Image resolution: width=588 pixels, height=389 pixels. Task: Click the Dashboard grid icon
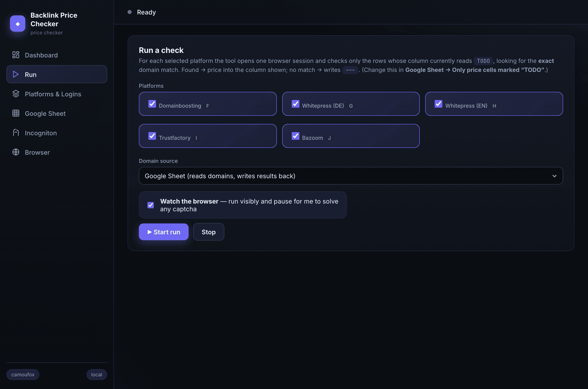(x=16, y=55)
